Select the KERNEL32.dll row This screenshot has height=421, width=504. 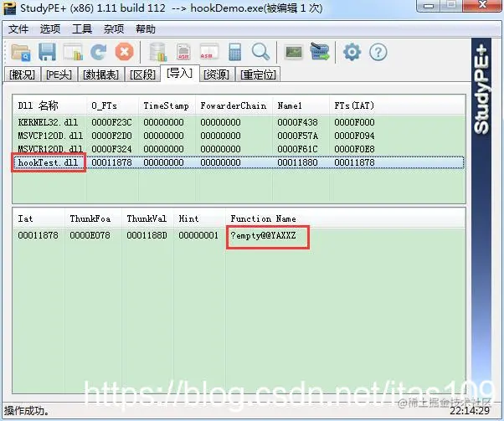point(239,122)
